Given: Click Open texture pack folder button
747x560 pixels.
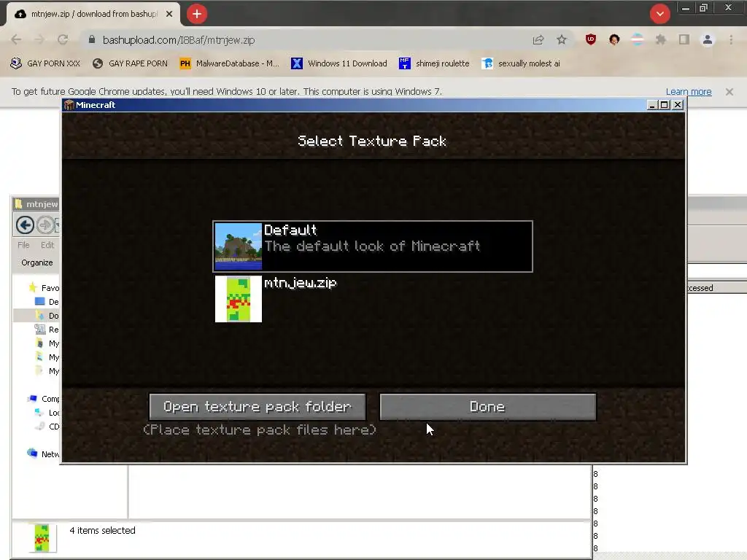Looking at the screenshot, I should click(x=258, y=407).
